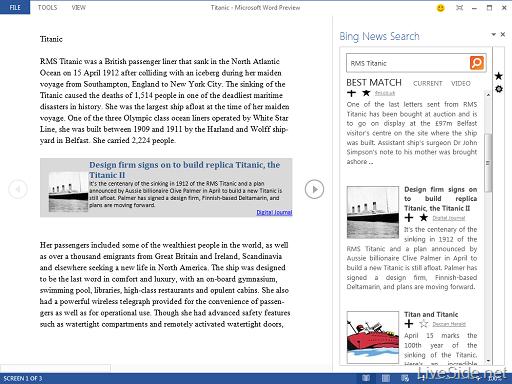
Task: Open the TOOLS menu
Action: click(x=47, y=7)
